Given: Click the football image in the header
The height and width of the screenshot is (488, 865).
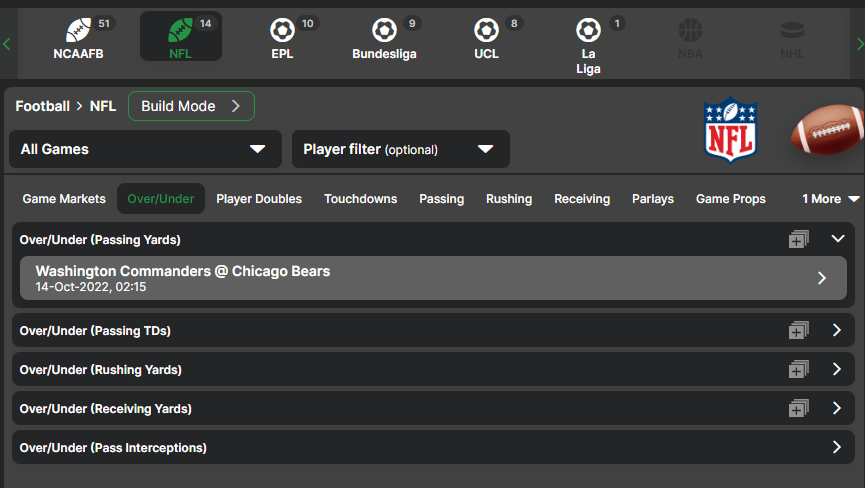Looking at the screenshot, I should 827,130.
